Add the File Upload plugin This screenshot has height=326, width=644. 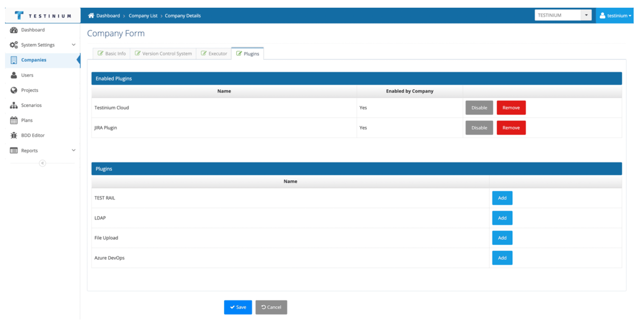(502, 238)
